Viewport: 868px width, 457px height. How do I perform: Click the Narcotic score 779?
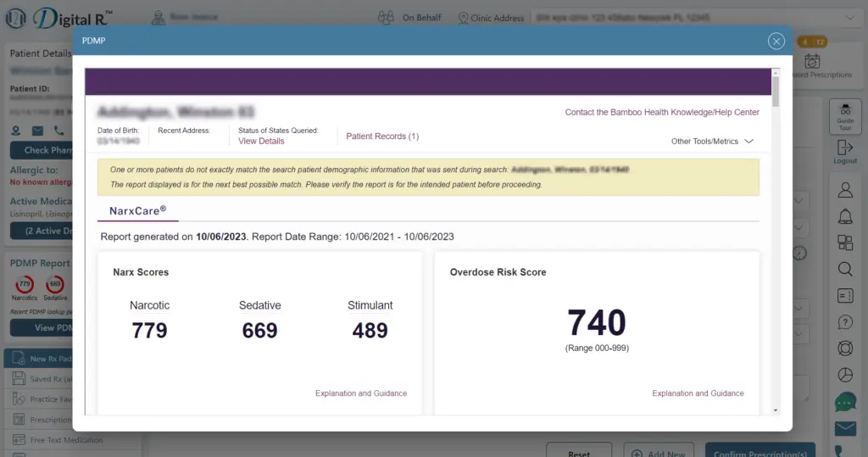149,331
